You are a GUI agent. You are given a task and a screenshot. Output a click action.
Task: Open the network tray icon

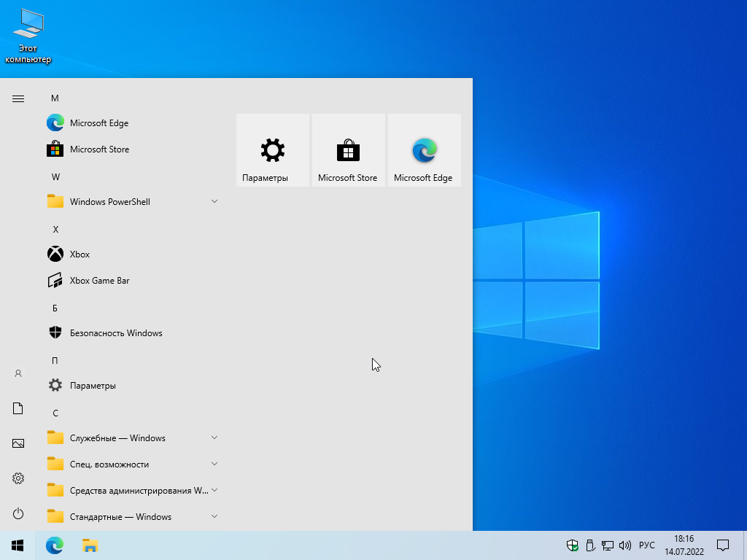click(608, 545)
